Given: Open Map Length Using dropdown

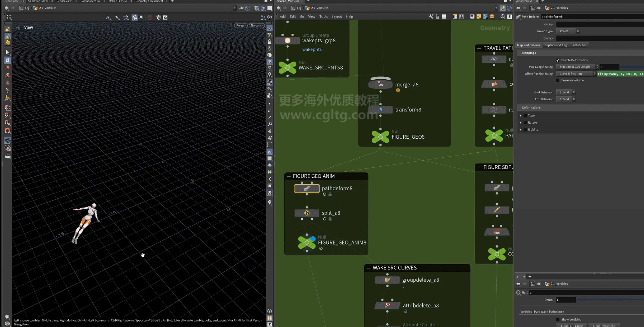Looking at the screenshot, I should click(x=577, y=67).
